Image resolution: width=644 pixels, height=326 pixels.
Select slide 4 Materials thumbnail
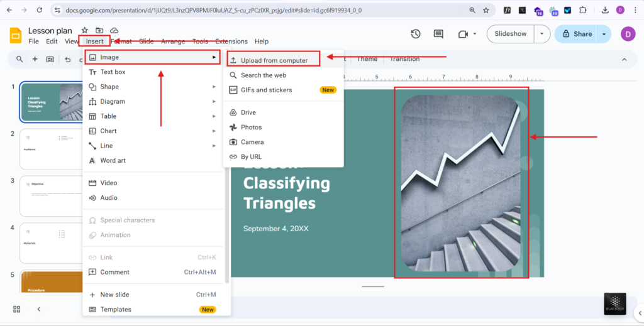(52, 243)
